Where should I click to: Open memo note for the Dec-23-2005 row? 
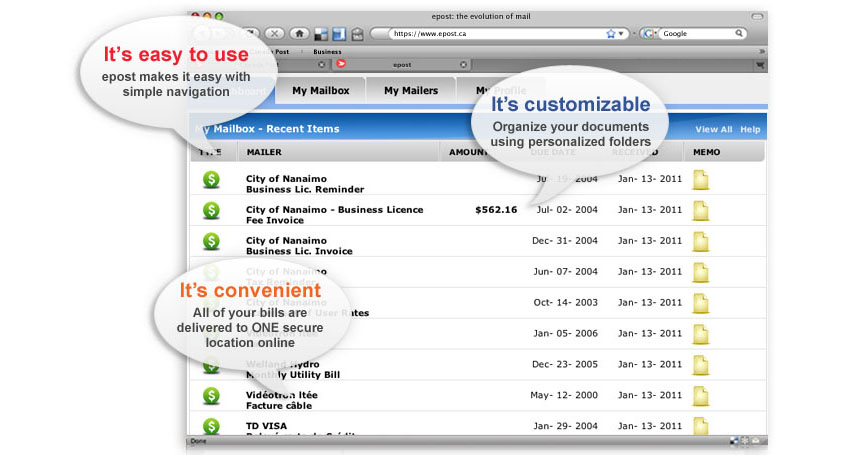[700, 366]
